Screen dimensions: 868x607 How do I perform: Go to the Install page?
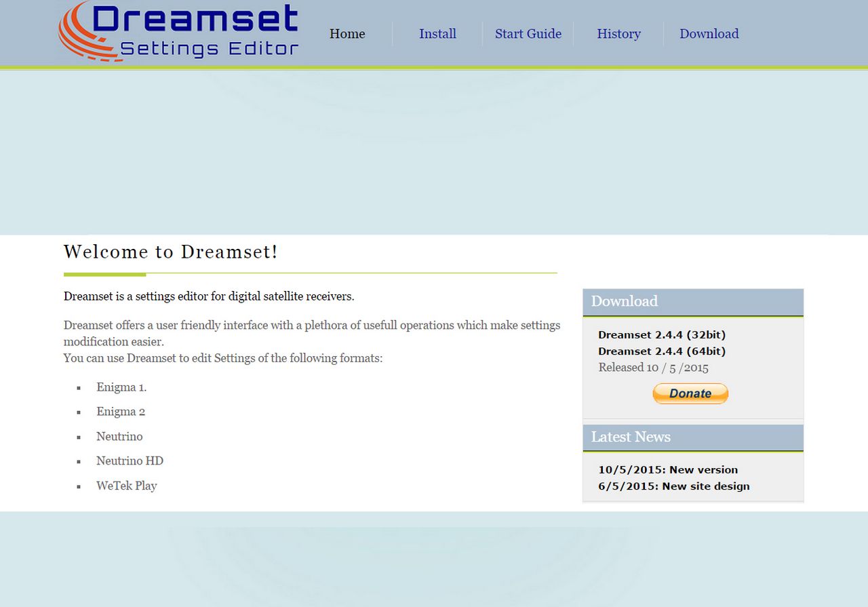coord(437,34)
